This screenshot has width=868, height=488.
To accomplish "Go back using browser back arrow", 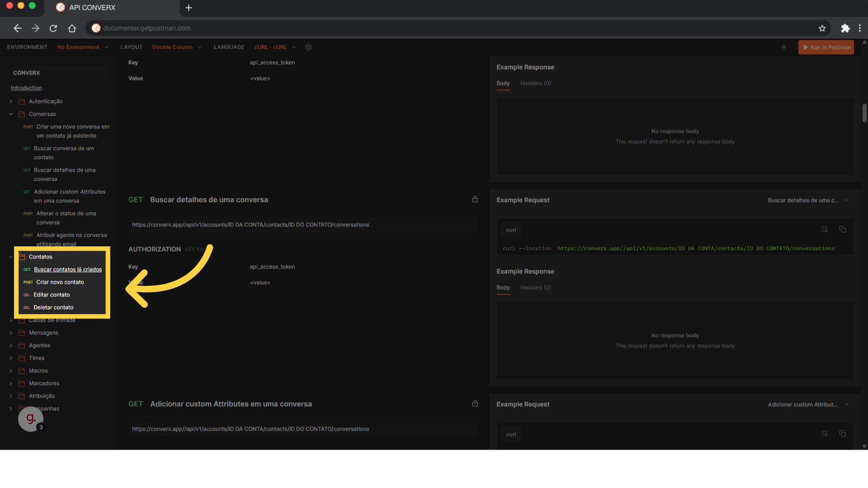I will point(18,28).
